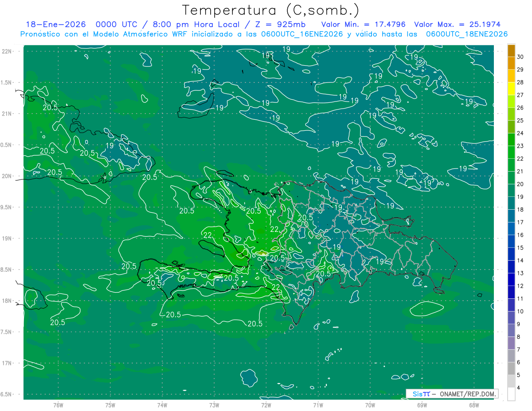Click the "69W" longitude axis label
This screenshot has width=532, height=411.
click(422, 405)
